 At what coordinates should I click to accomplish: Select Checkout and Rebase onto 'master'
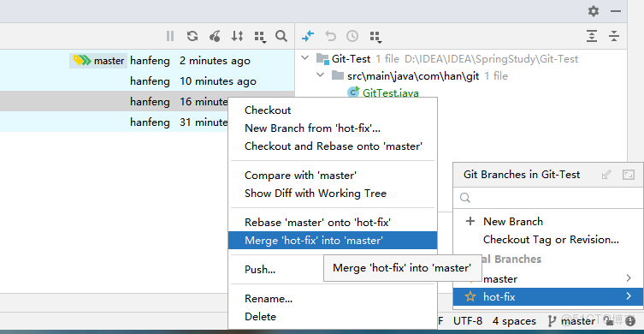click(x=333, y=146)
